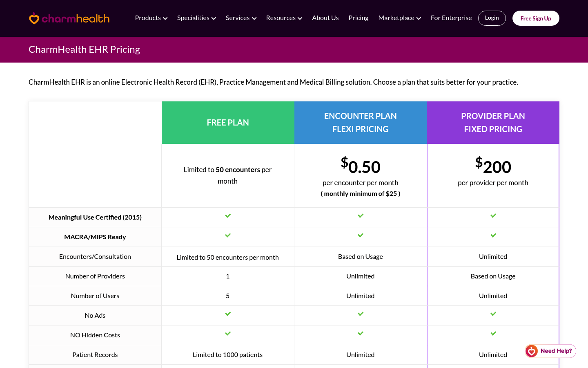Click the CharmHealth logo
The image size is (588, 368).
point(69,18)
